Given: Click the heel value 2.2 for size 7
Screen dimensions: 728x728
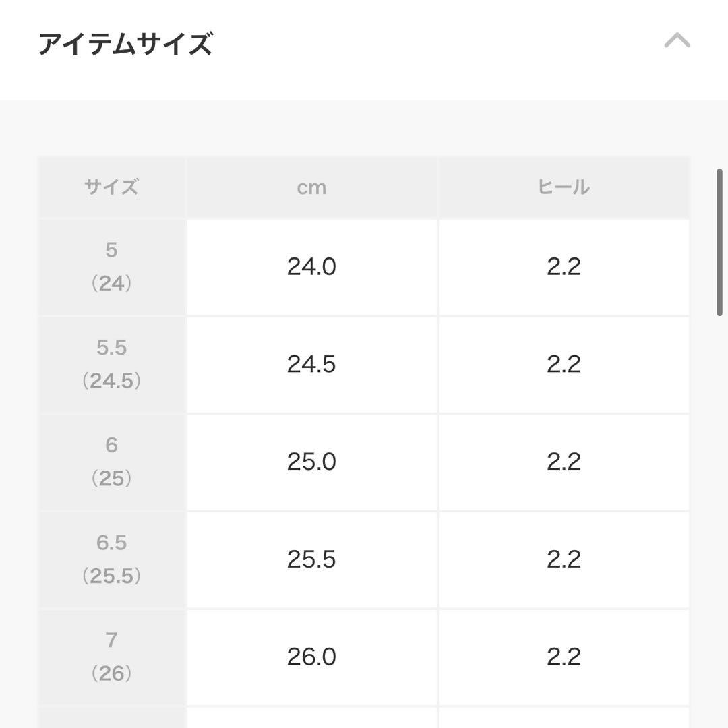Looking at the screenshot, I should (x=564, y=656).
